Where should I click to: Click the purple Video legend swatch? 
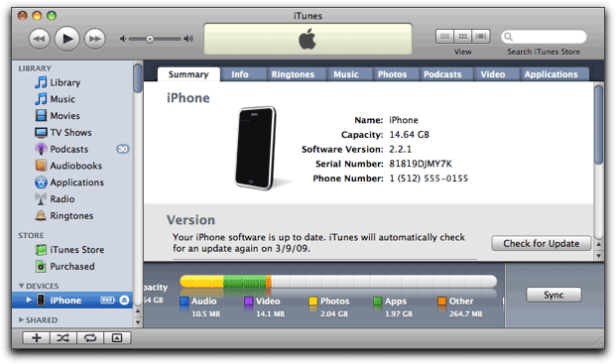pyautogui.click(x=249, y=302)
